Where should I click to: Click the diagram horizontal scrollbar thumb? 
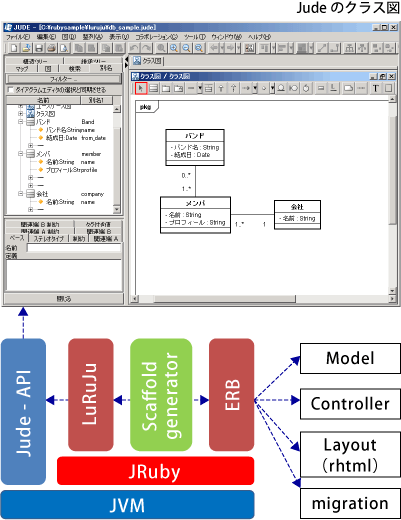coord(224,299)
